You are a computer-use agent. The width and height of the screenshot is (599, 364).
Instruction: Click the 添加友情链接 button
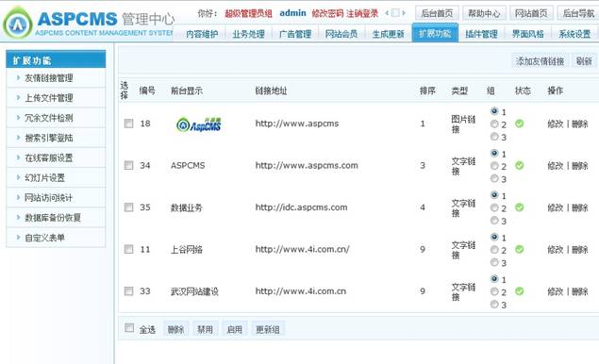pyautogui.click(x=540, y=61)
